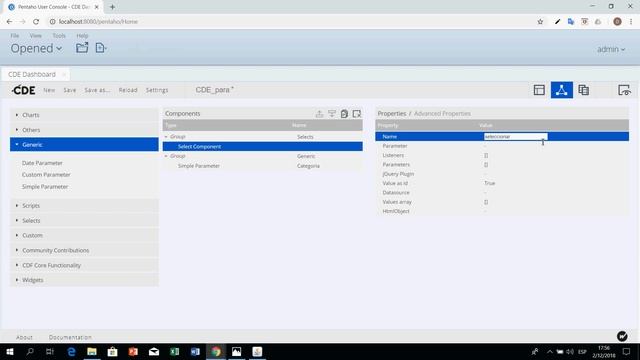Screen dimensions: 640x360
Task: Expand the Widgets category
Action: (x=84, y=280)
